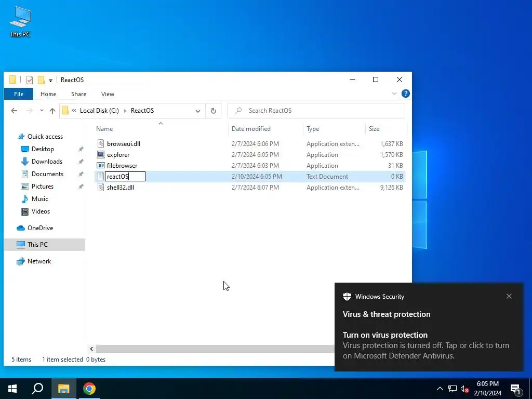Expand the ribbon with chevron

pyautogui.click(x=394, y=94)
